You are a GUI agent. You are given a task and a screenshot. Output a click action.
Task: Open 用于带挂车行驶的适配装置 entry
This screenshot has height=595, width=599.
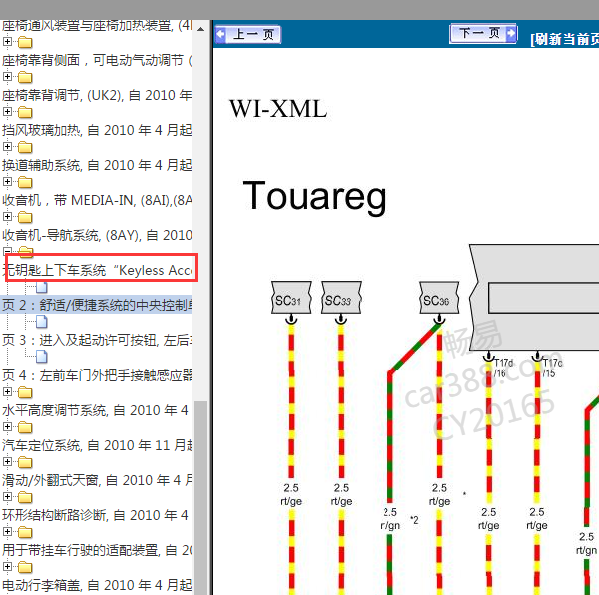tap(97, 550)
